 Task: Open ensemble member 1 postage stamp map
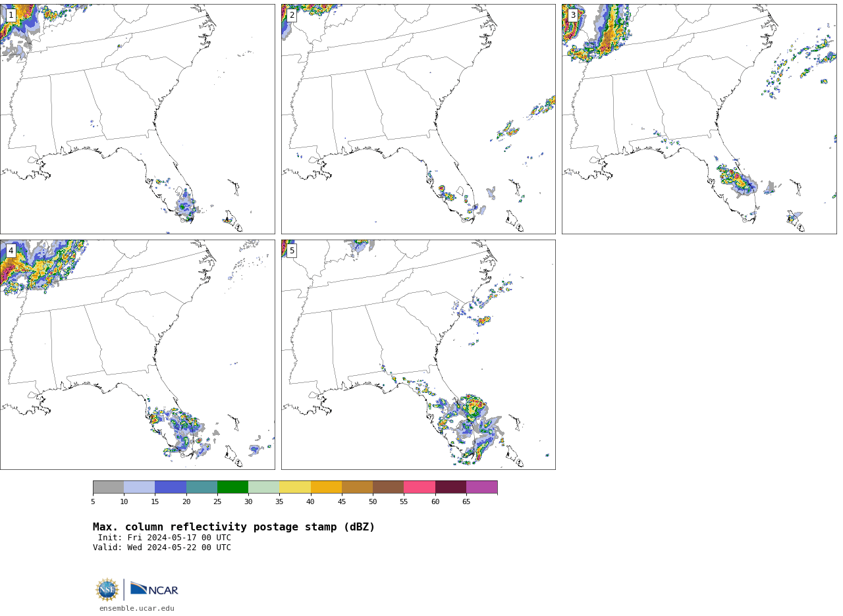[137, 119]
